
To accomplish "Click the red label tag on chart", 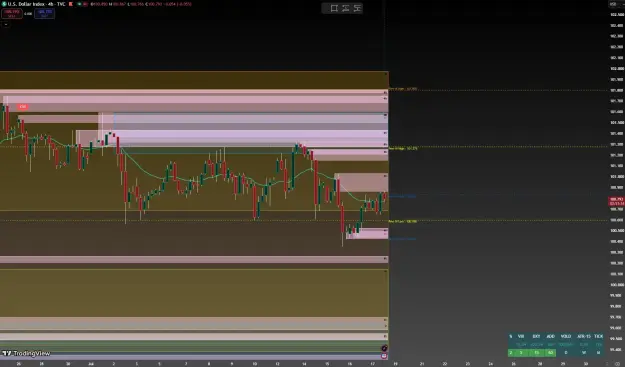I will 22,107.
